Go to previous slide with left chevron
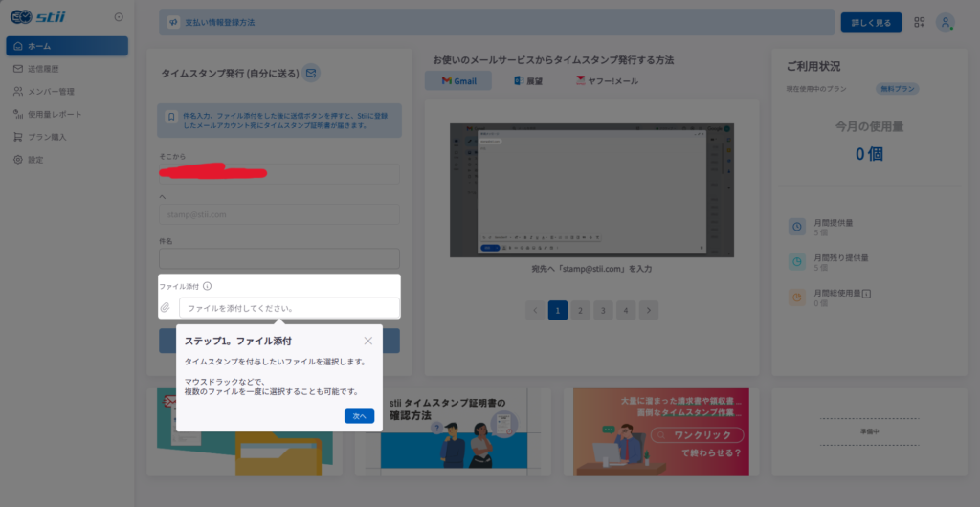This screenshot has width=980, height=507. [536, 310]
